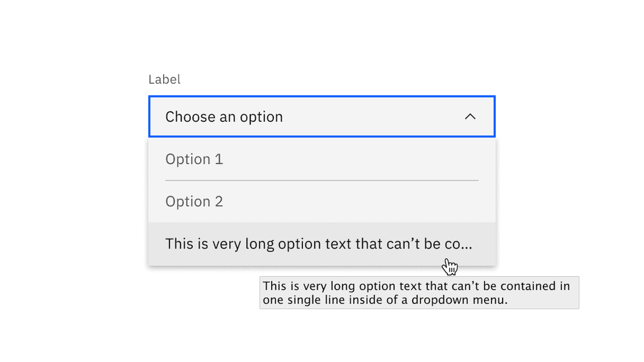Click the cursor hand icon area

pos(451,266)
